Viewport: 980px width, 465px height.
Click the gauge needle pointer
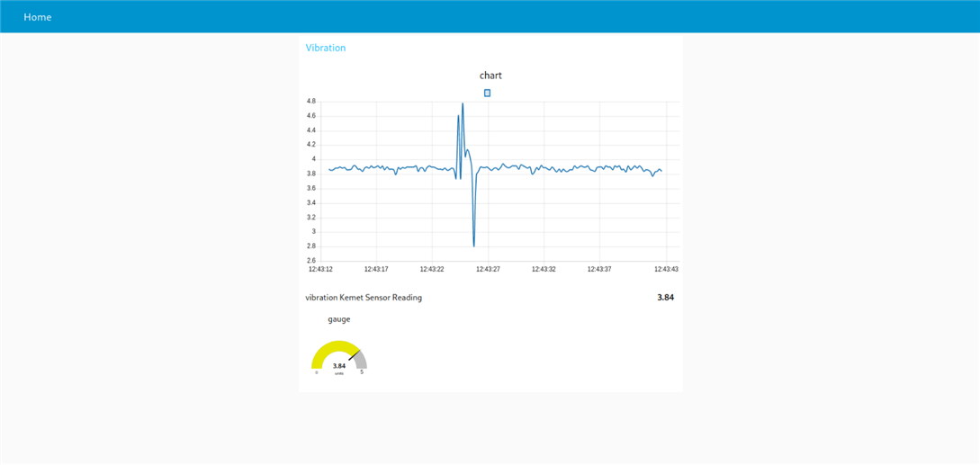[355, 355]
